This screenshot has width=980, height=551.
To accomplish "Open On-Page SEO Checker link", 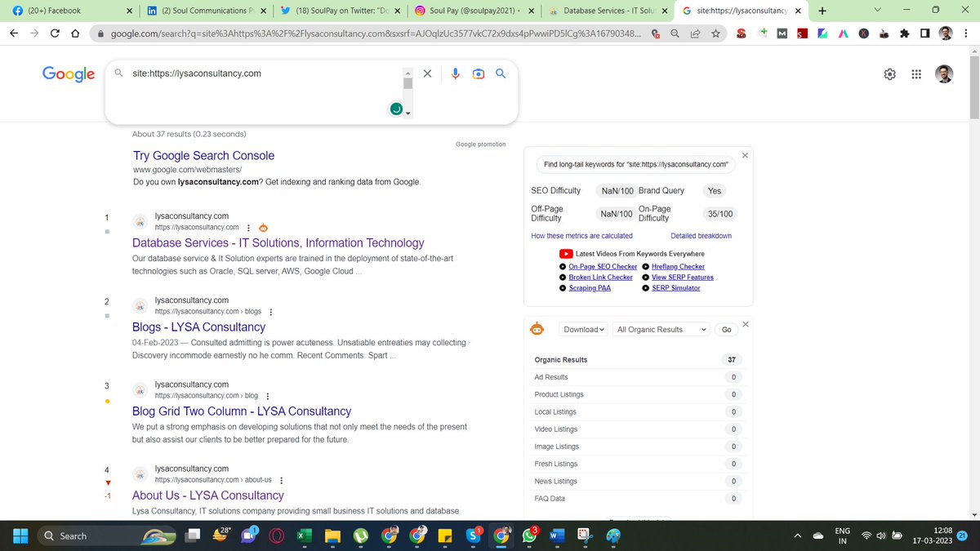I will pos(603,266).
